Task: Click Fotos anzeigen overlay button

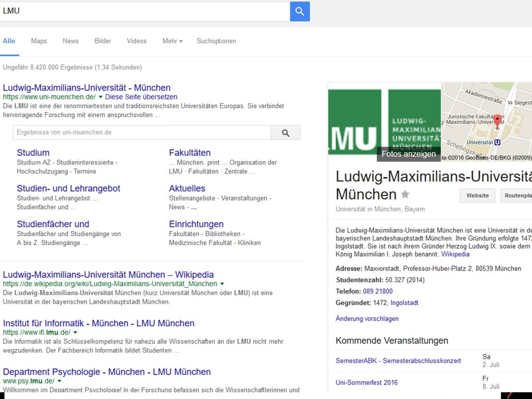Action: [409, 154]
